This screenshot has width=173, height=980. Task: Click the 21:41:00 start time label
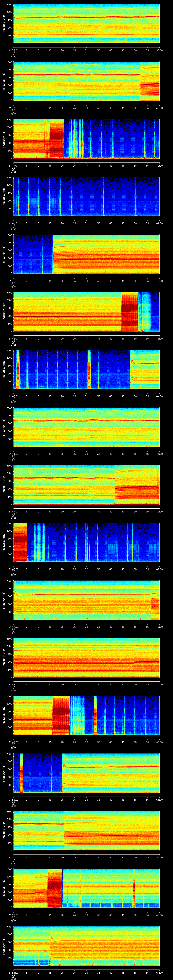pyautogui.click(x=13, y=281)
